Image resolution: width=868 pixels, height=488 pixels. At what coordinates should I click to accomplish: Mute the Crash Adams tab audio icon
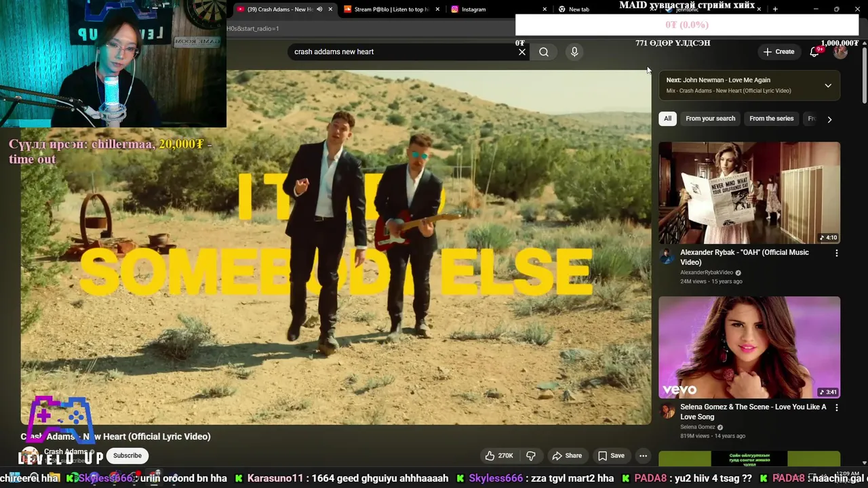click(319, 9)
